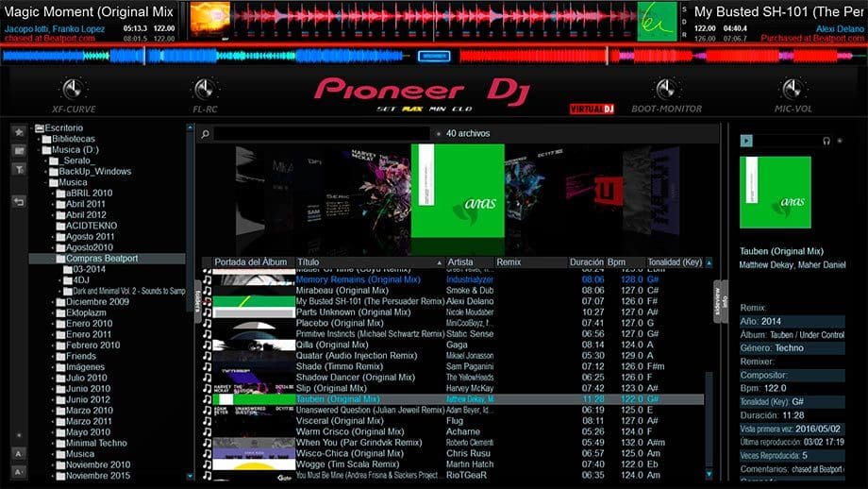Sort by the Duración column header
Viewport: 868px width, 489px height.
tap(587, 261)
